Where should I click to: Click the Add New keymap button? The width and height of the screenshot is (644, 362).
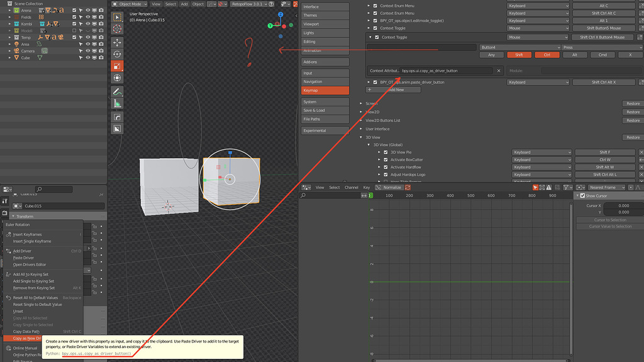394,89
